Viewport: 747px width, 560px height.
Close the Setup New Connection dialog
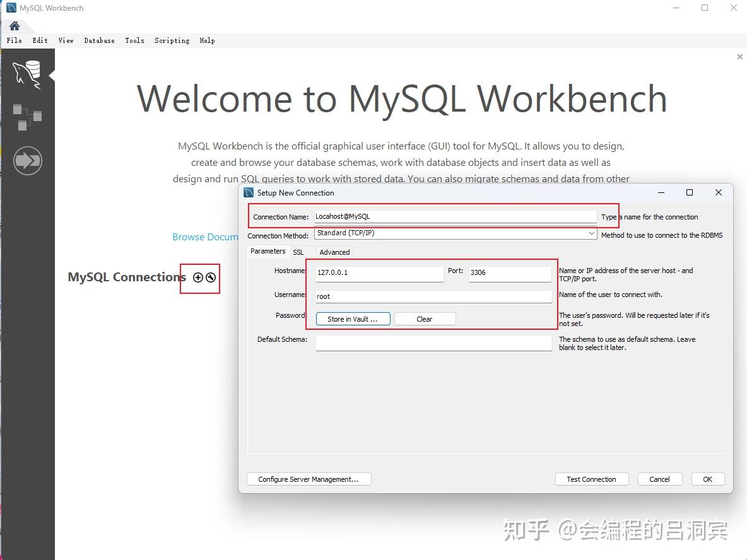click(719, 192)
